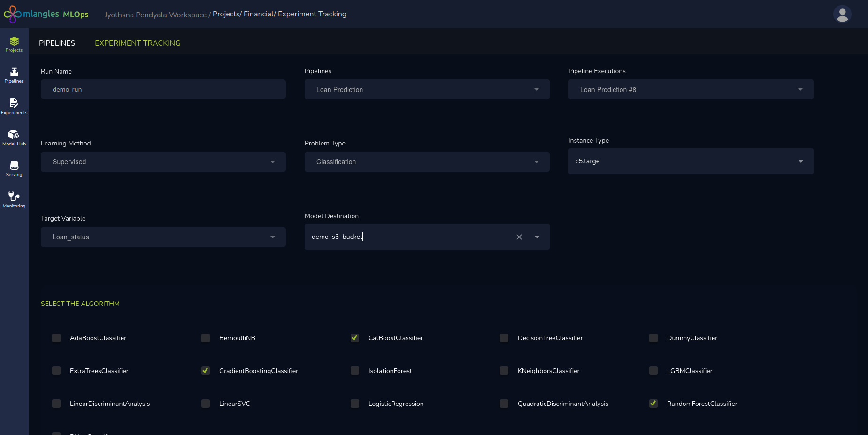Expand the Instance Type dropdown
The height and width of the screenshot is (435, 868).
690,161
